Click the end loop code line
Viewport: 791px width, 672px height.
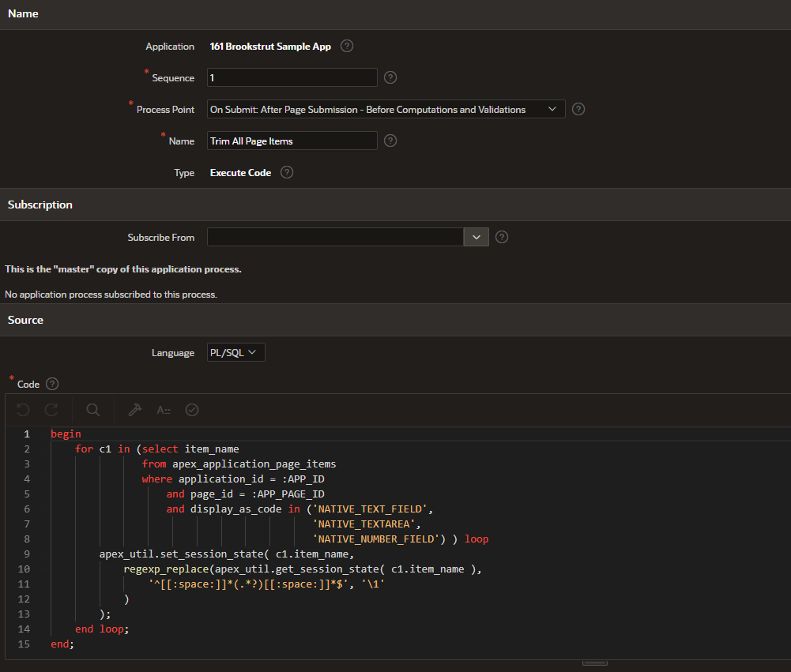[102, 629]
